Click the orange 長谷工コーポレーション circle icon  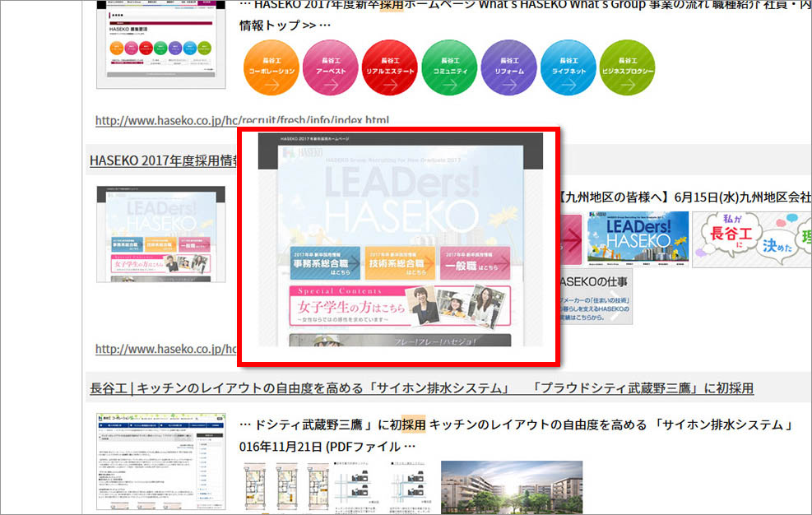tap(271, 68)
